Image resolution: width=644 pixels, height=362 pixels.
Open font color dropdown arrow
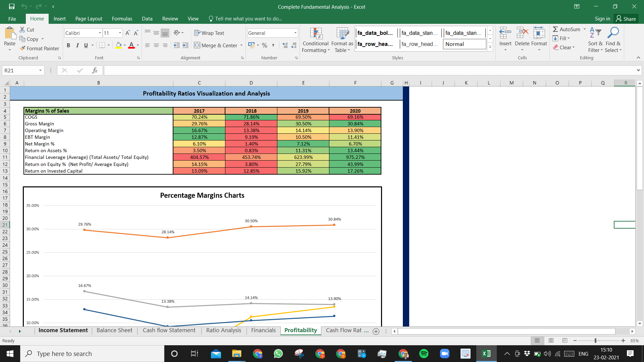138,45
